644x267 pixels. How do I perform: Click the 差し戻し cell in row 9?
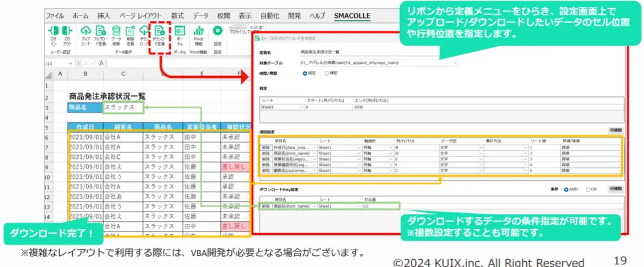point(235,167)
